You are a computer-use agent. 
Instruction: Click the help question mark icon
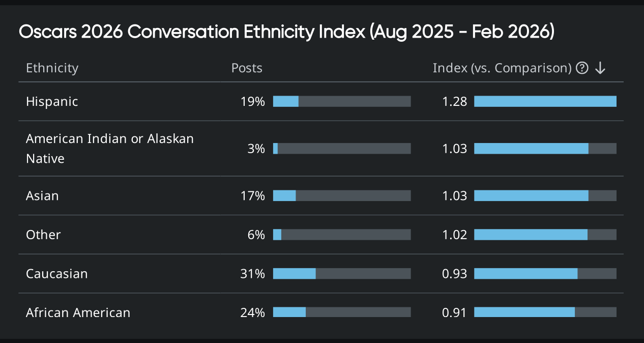pyautogui.click(x=582, y=68)
